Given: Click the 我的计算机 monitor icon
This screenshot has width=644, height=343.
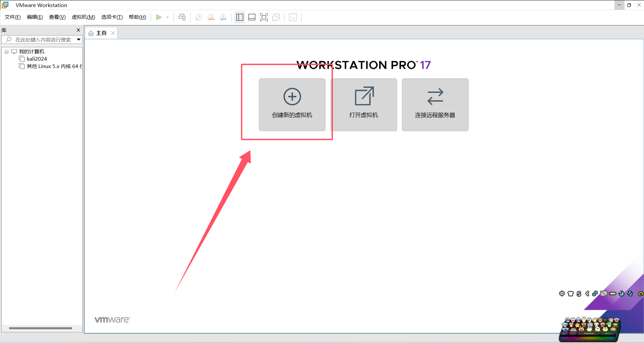Looking at the screenshot, I should 14,51.
